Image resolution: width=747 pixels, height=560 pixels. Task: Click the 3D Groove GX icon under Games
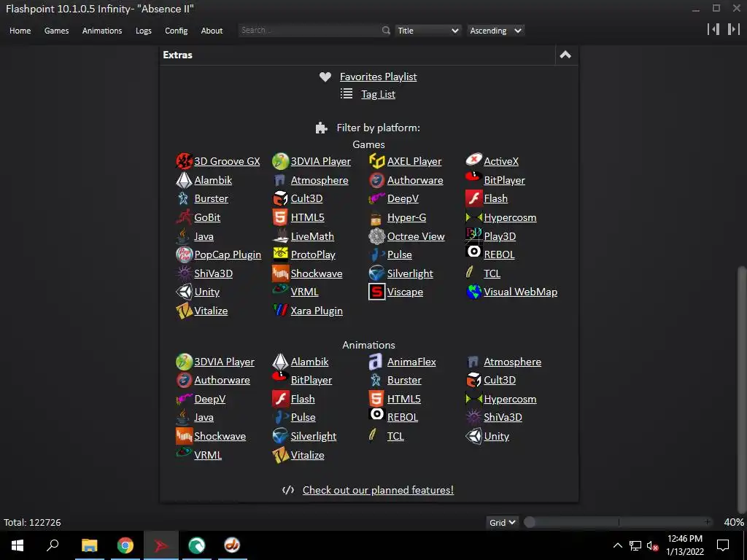click(184, 161)
